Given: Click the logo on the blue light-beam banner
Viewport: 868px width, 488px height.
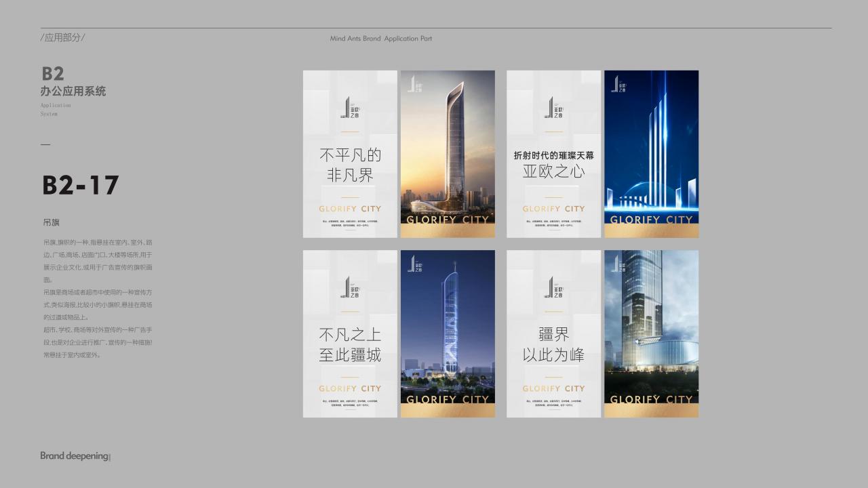Looking at the screenshot, I should [618, 85].
